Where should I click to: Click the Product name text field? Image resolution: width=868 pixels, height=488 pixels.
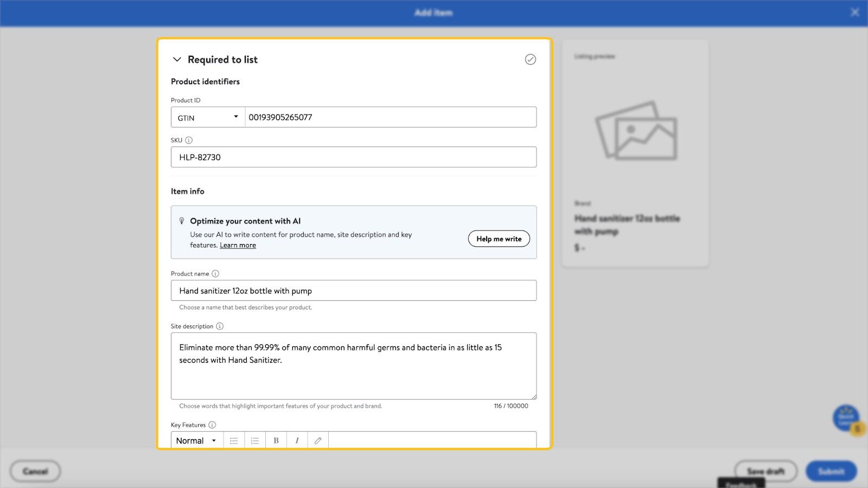(353, 291)
